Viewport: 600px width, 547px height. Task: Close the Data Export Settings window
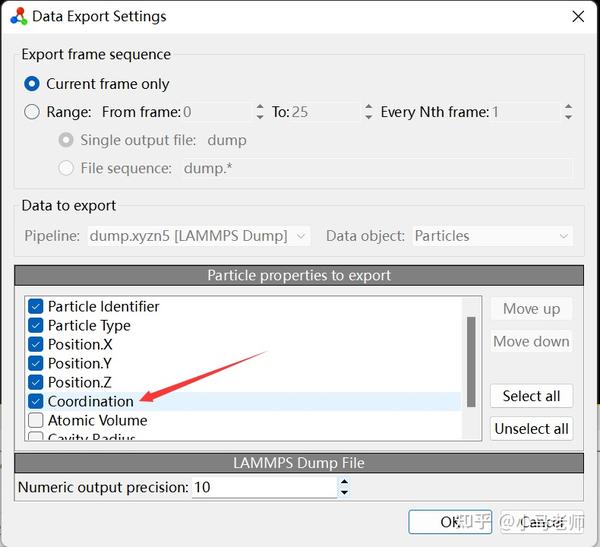click(x=578, y=16)
